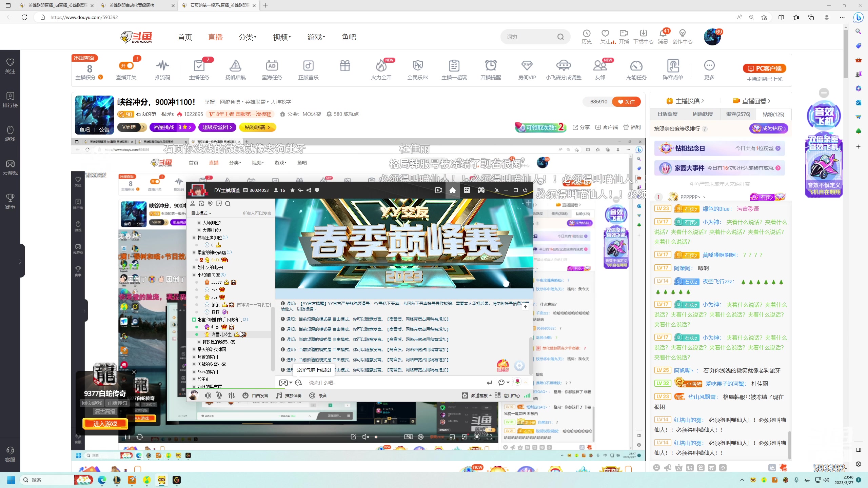Image resolution: width=868 pixels, height=488 pixels.
Task: Expand the 视频 navigation dropdown
Action: coord(282,37)
